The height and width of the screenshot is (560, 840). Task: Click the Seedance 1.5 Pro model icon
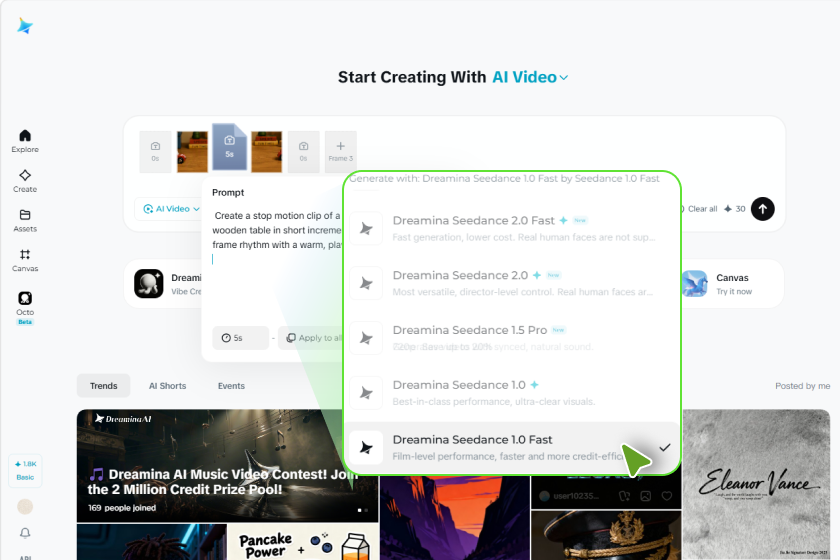pyautogui.click(x=366, y=338)
